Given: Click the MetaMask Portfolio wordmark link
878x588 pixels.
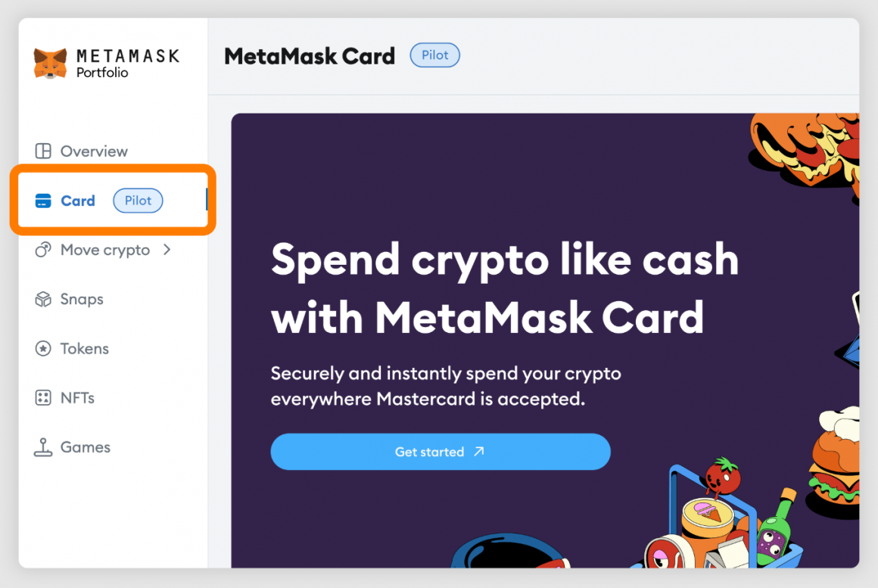Looking at the screenshot, I should [x=128, y=63].
